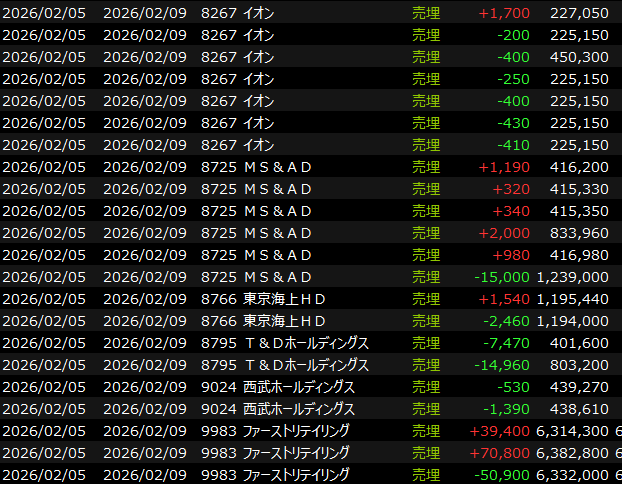Click 西武ホールディングス name in the -530 row
The height and width of the screenshot is (484, 622).
pyautogui.click(x=299, y=387)
